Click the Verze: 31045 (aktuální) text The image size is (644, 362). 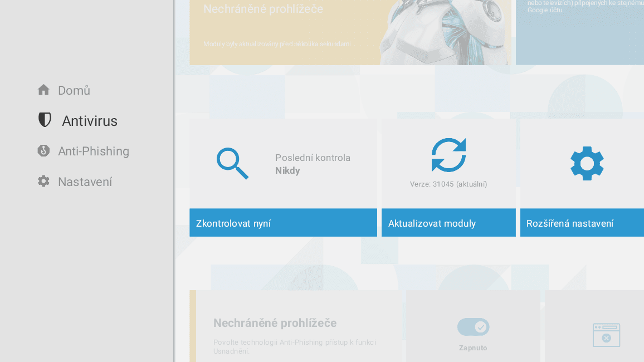(448, 184)
